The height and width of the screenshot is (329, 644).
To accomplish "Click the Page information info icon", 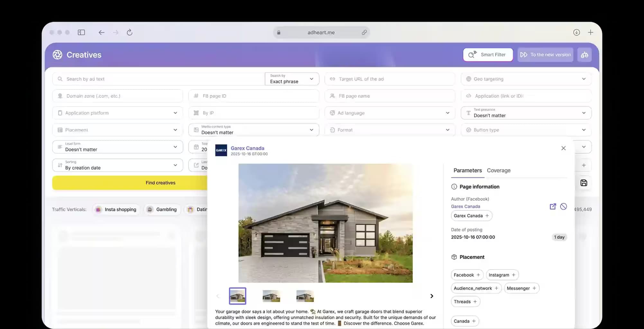I will [454, 186].
